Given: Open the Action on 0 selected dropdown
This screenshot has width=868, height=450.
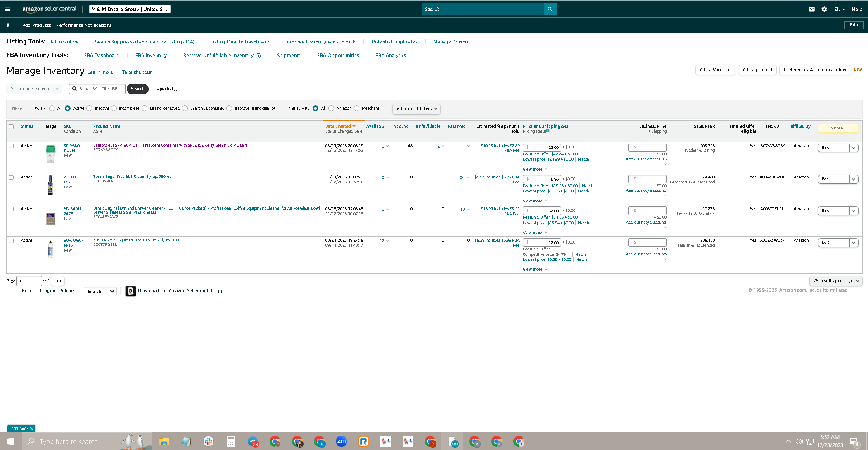Looking at the screenshot, I should 34,89.
